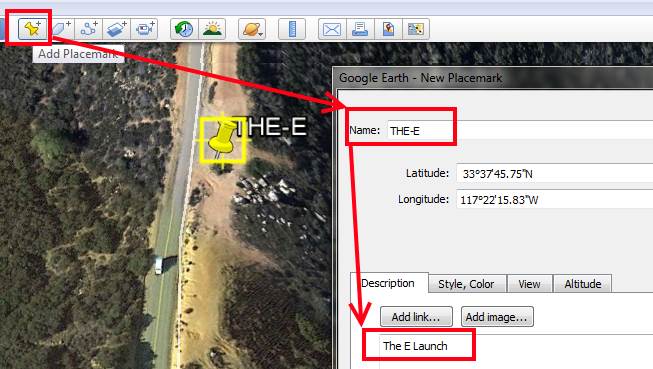Viewport: 653px width, 369px height.
Task: Click the Print icon
Action: click(360, 29)
